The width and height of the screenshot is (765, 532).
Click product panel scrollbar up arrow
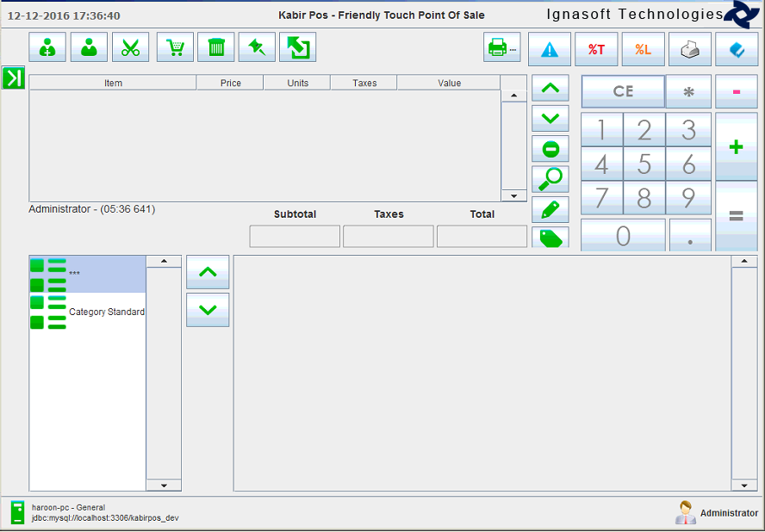[x=744, y=262]
